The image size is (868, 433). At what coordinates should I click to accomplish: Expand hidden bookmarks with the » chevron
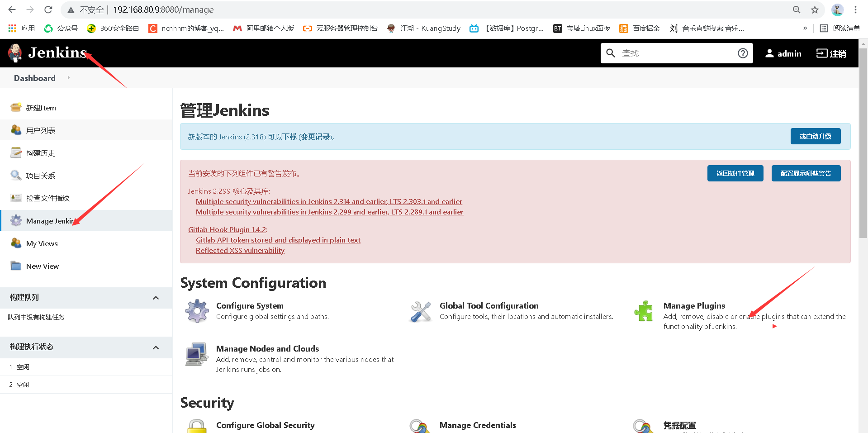[805, 28]
